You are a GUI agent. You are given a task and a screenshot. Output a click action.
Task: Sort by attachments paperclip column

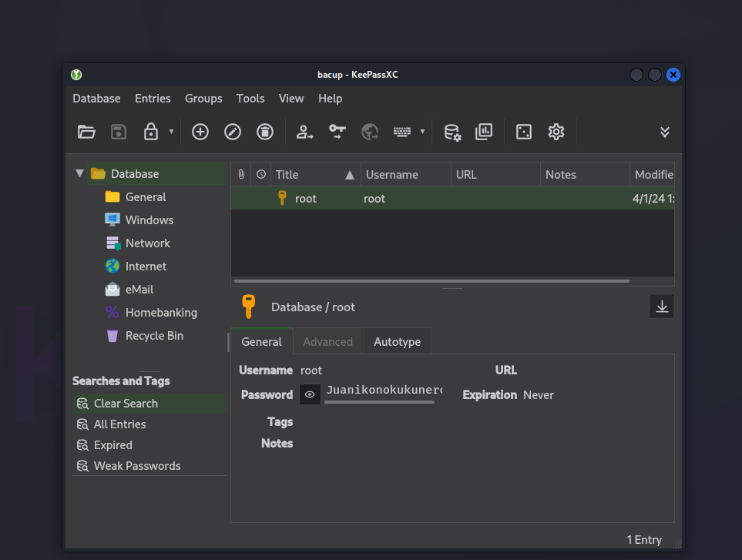[x=241, y=175]
